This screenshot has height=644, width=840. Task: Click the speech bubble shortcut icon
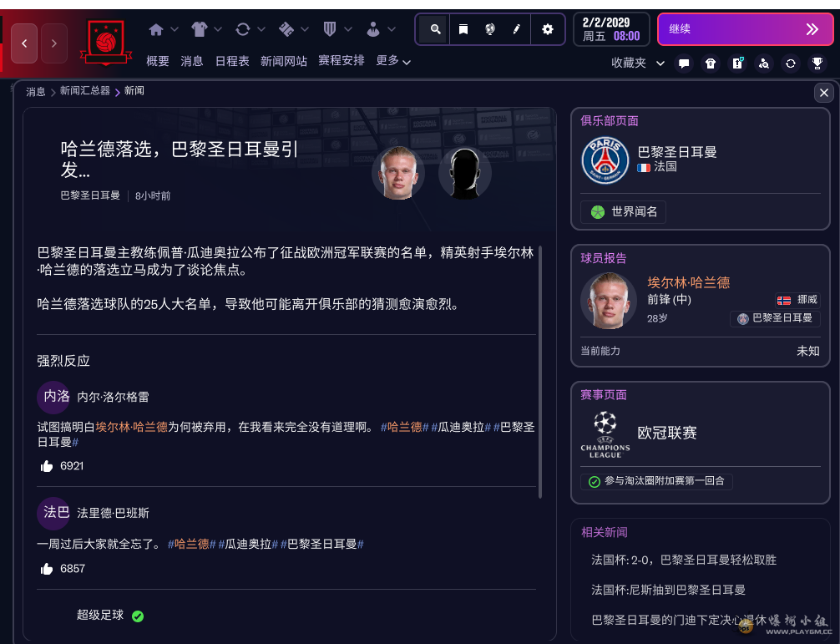pyautogui.click(x=684, y=63)
